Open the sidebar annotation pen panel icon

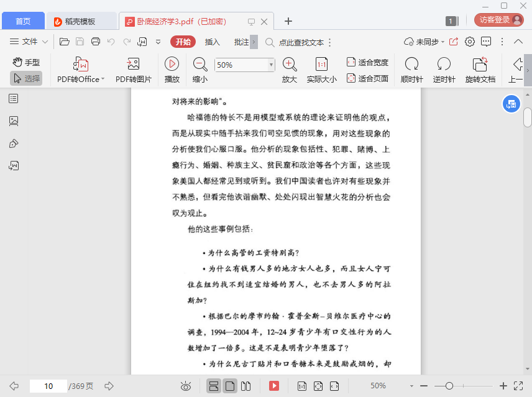coord(14,144)
